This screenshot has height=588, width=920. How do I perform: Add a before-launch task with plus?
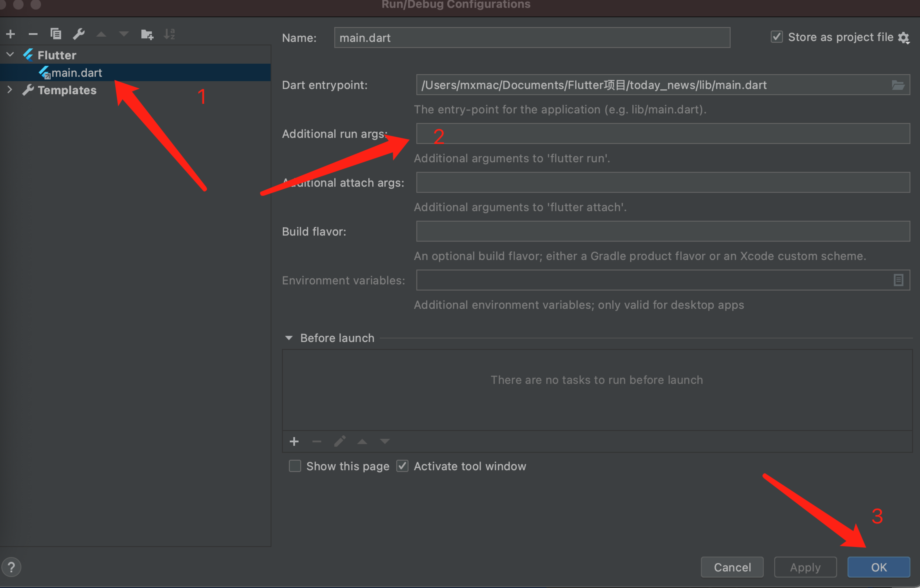[294, 442]
